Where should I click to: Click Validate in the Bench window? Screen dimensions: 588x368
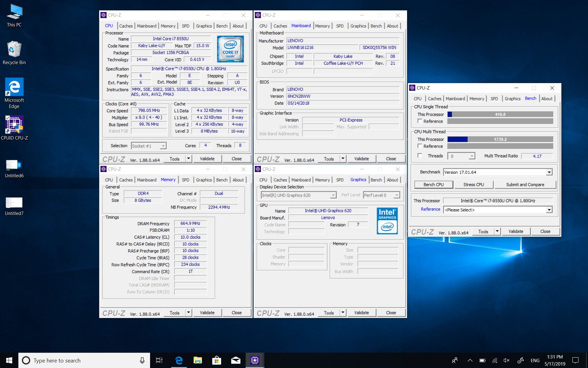tap(516, 231)
